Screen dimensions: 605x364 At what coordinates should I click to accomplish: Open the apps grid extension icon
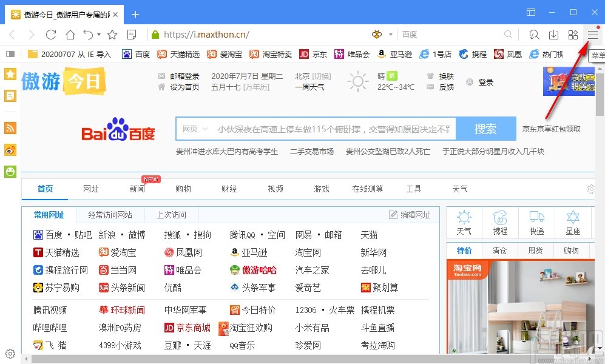pyautogui.click(x=573, y=35)
